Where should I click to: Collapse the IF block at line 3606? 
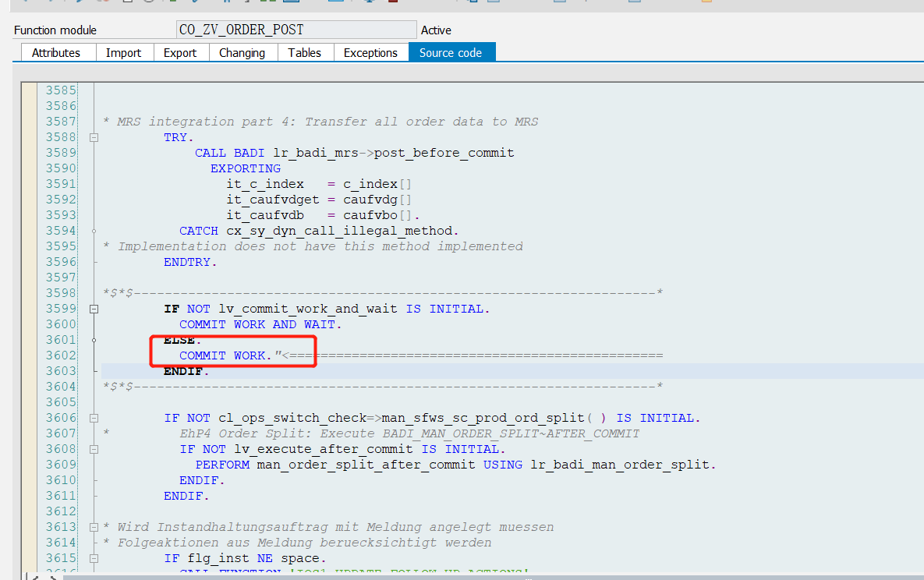tap(94, 417)
